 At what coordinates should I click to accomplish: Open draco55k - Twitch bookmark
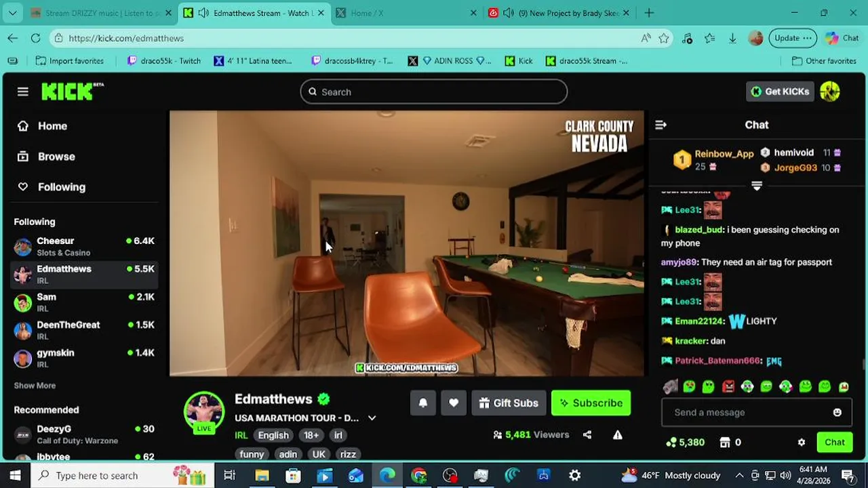[x=164, y=61]
